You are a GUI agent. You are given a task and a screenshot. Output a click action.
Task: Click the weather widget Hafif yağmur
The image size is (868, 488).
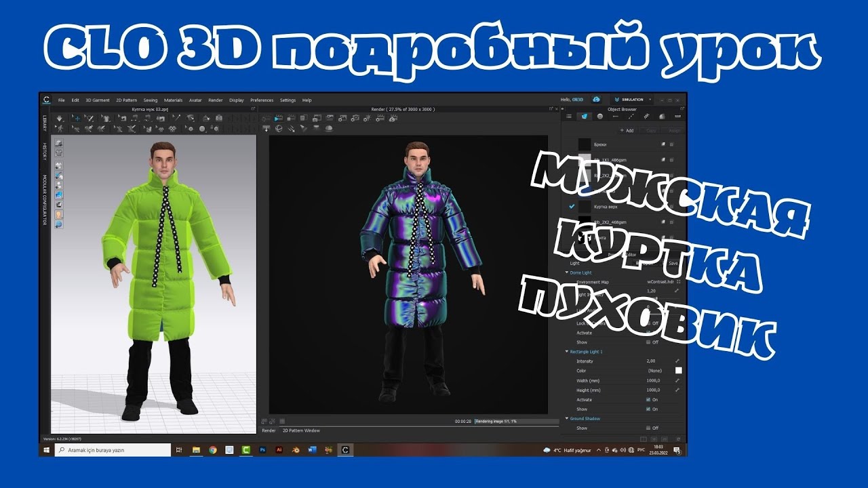point(568,450)
